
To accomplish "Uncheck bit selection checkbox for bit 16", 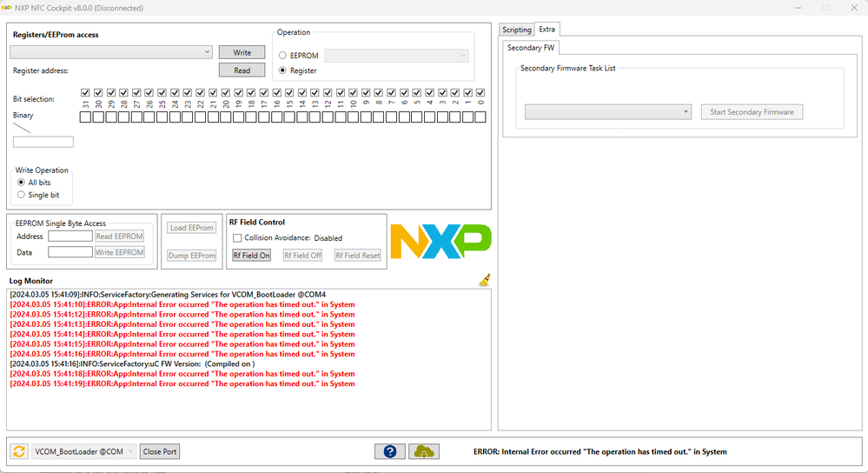I will [277, 92].
